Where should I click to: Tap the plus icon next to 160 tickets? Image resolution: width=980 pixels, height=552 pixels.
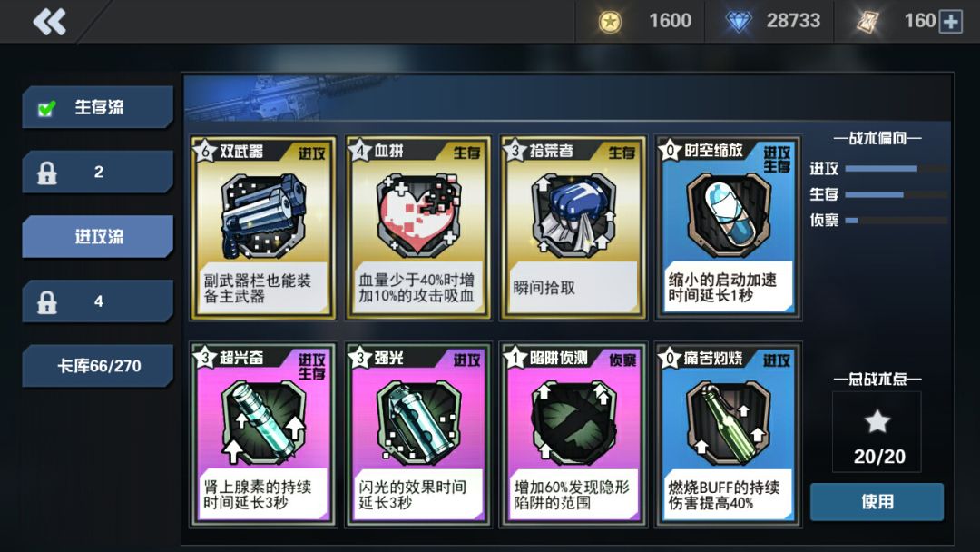point(951,21)
